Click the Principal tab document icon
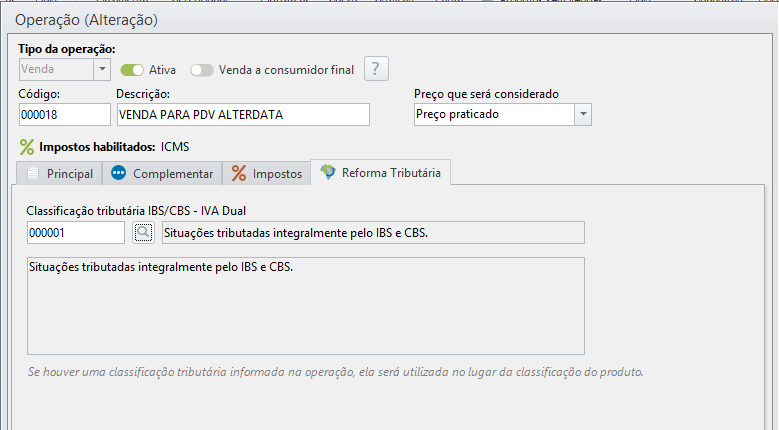Viewport: 779px width, 430px height. point(33,173)
